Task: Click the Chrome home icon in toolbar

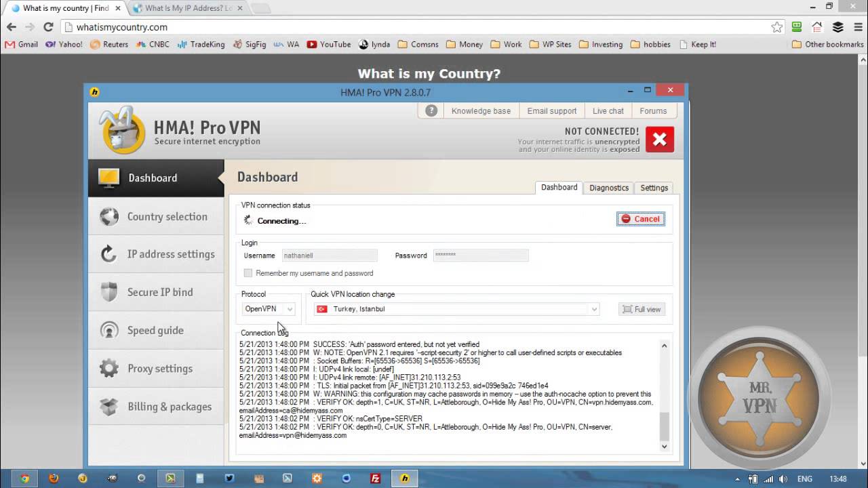Action: 817,27
